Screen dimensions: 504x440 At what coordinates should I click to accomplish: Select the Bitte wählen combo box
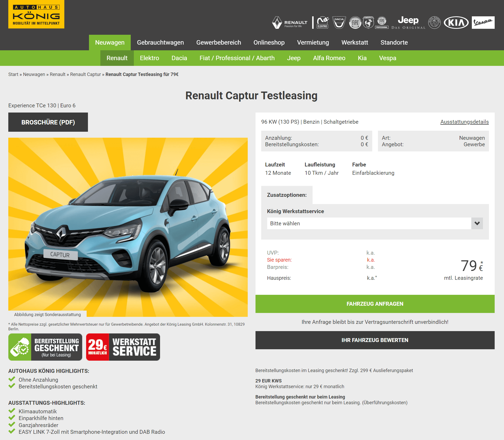pyautogui.click(x=375, y=223)
